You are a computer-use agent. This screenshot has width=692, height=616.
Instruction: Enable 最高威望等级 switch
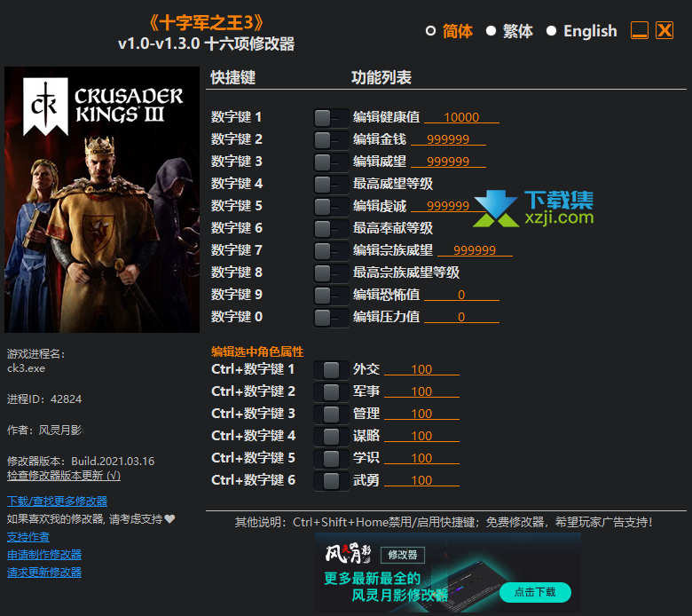[331, 184]
